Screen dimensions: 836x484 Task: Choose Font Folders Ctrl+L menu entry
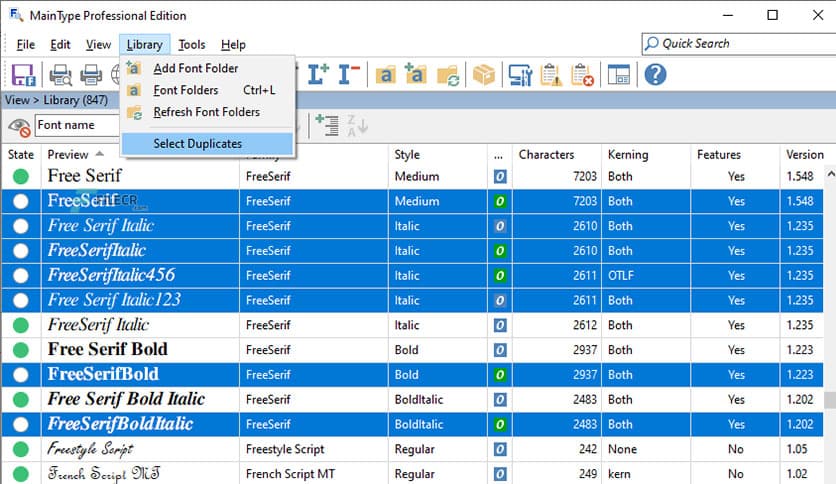point(207,90)
